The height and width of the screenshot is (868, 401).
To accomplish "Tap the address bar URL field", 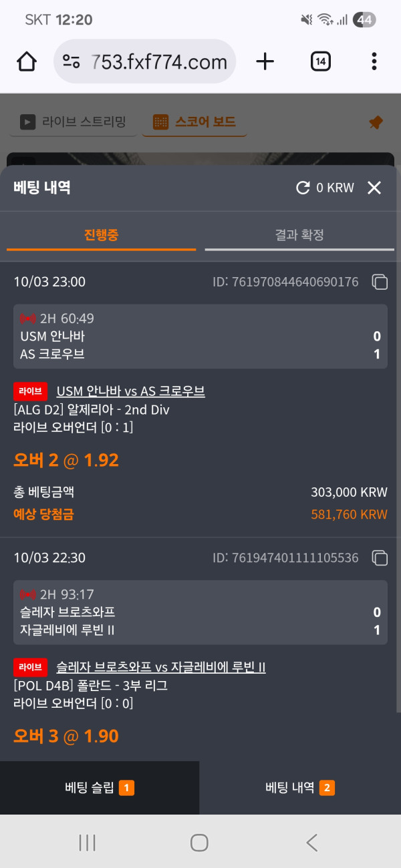I will tap(159, 62).
